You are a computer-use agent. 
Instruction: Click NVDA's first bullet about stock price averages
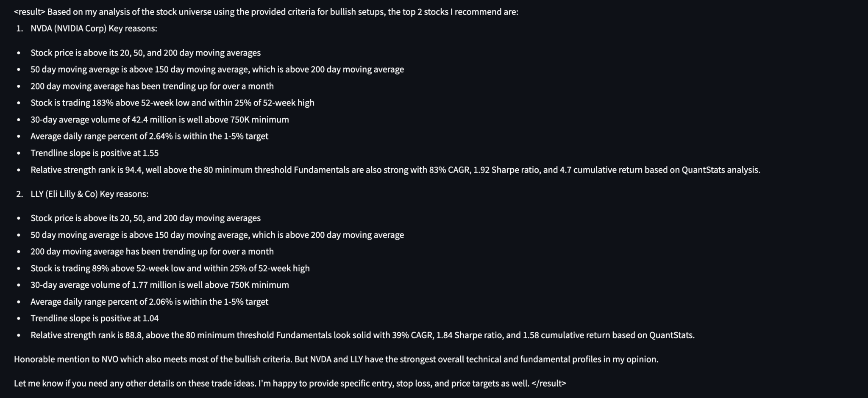click(145, 53)
